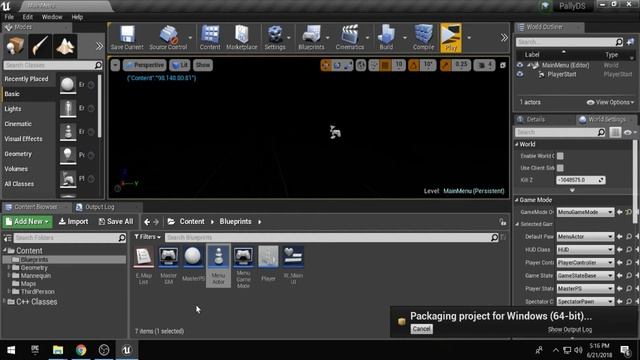Click Show Output Log link
640x360 pixels.
[x=570, y=329]
